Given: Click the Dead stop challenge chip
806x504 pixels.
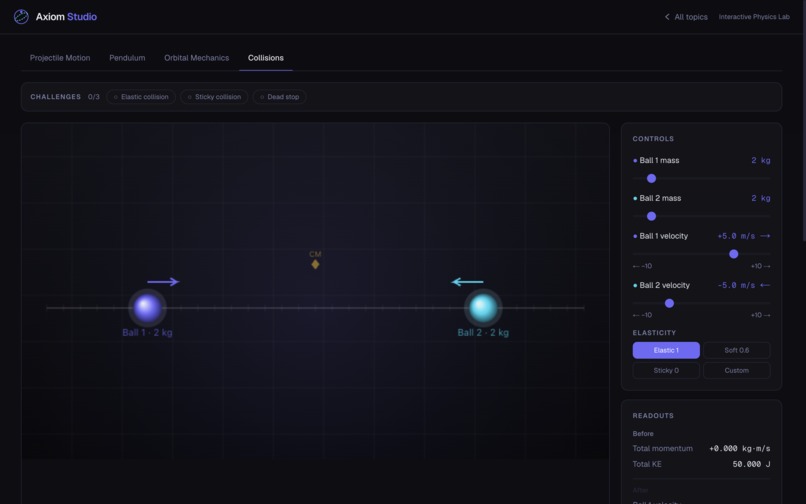Looking at the screenshot, I should pos(280,97).
